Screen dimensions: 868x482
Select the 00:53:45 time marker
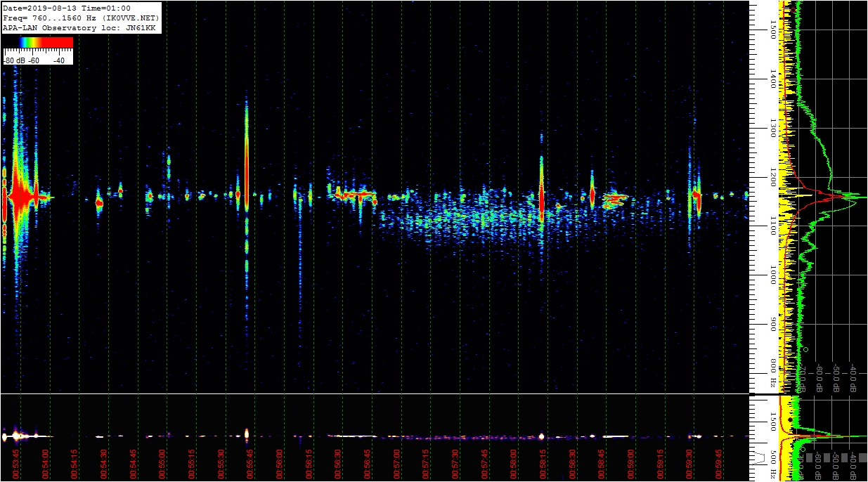point(16,464)
